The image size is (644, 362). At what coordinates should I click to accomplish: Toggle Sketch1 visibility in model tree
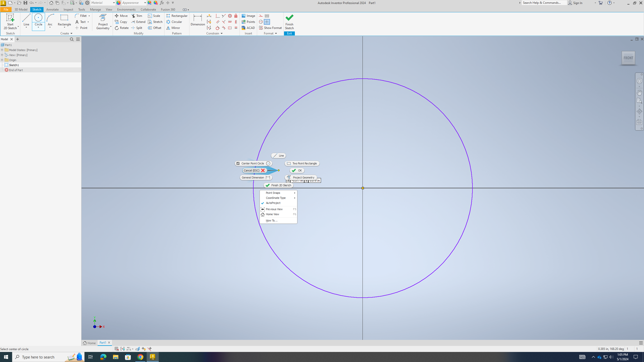[x=7, y=65]
